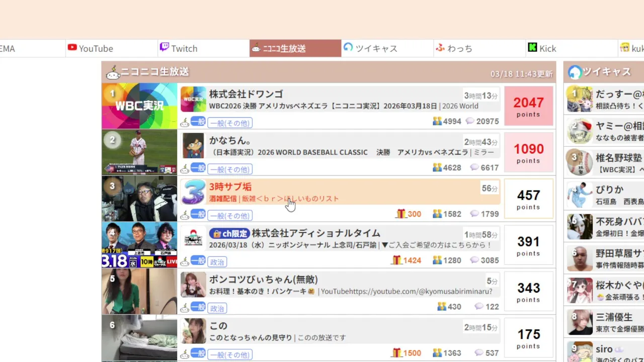The width and height of the screenshot is (644, 362).
Task: Click viewers icon showing 4994
Action: [x=437, y=121]
